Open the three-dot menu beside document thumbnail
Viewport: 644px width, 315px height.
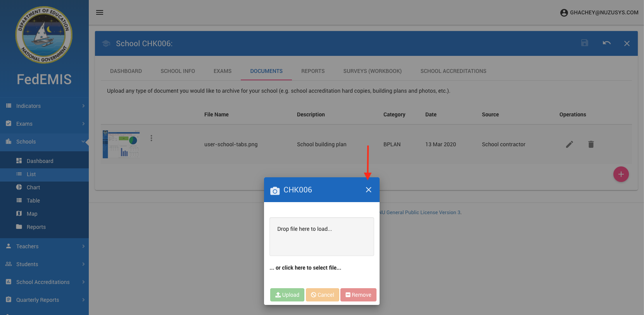[x=151, y=138]
